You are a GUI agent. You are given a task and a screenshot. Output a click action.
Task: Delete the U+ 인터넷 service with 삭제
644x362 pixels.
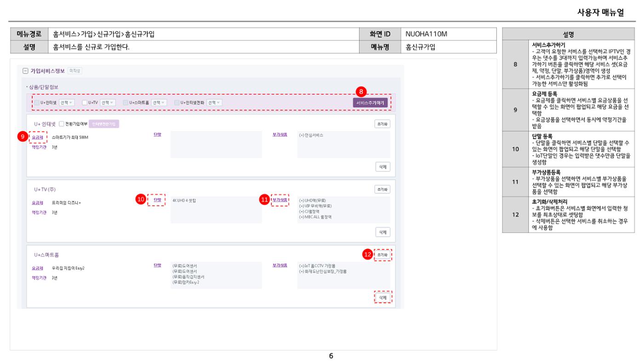(x=383, y=167)
